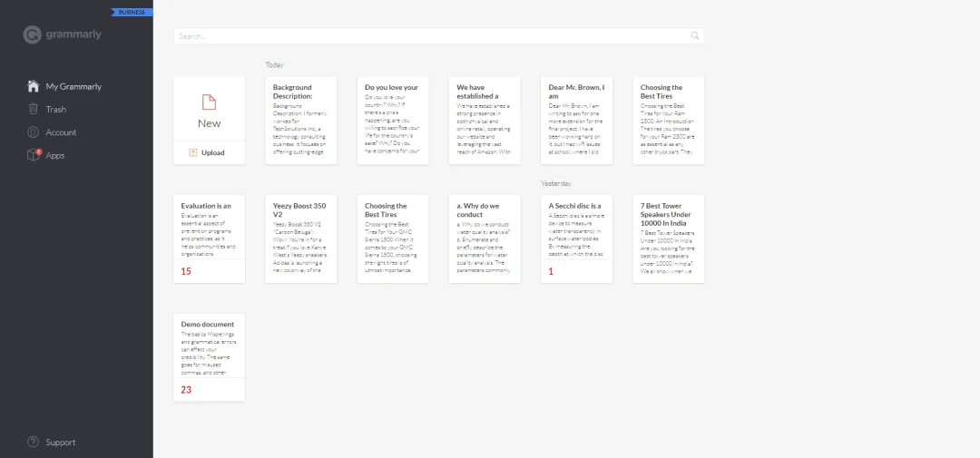Image resolution: width=980 pixels, height=458 pixels.
Task: Click the Upload arrow icon
Action: [x=193, y=152]
